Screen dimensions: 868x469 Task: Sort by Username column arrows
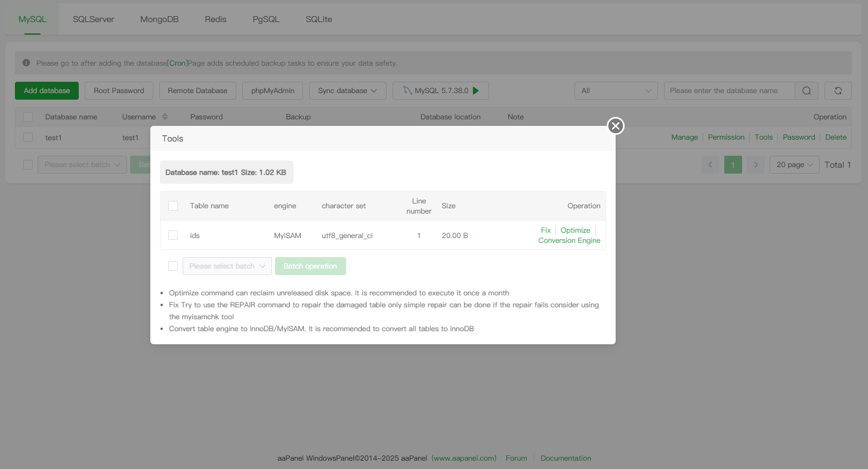pyautogui.click(x=165, y=117)
